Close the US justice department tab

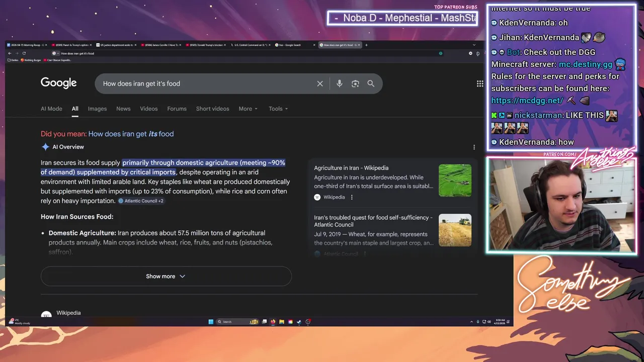[x=135, y=45]
